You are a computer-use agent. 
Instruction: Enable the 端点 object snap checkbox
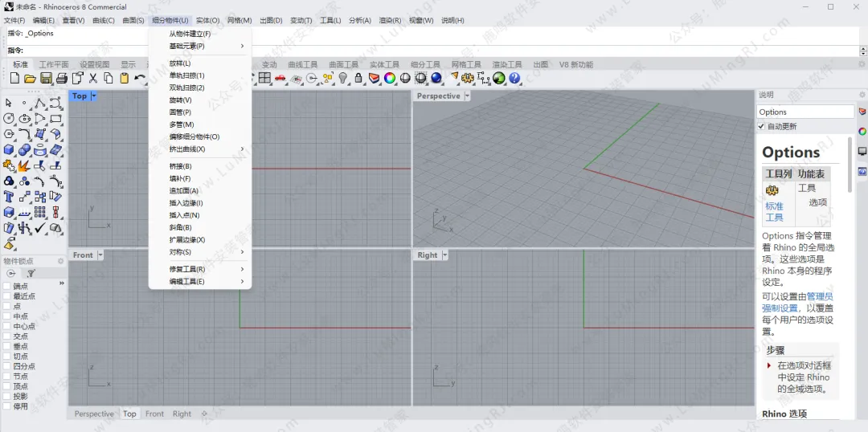pyautogui.click(x=7, y=287)
